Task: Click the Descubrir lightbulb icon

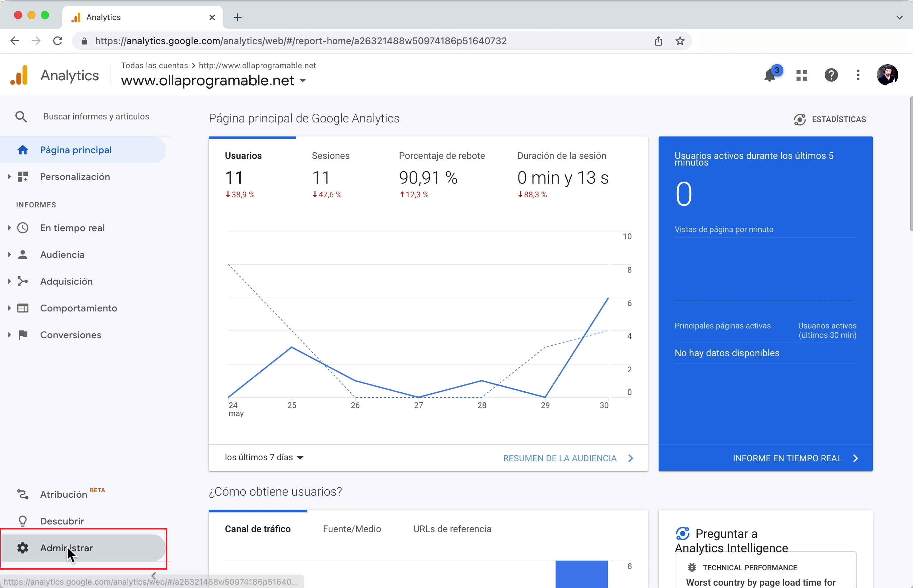Action: pos(22,521)
